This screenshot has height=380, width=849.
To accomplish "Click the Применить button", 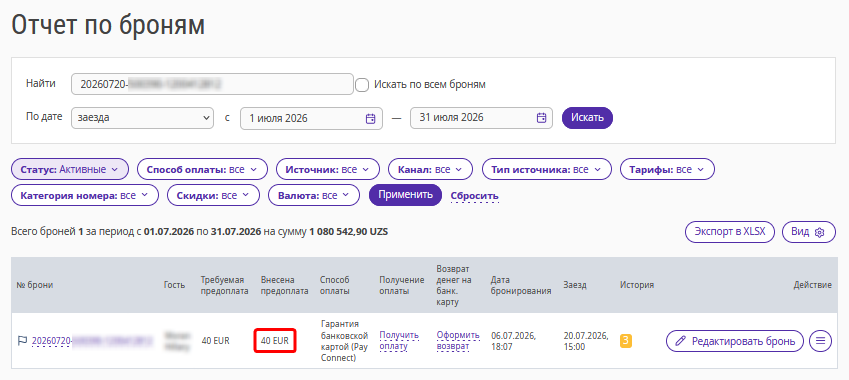I will coord(406,195).
